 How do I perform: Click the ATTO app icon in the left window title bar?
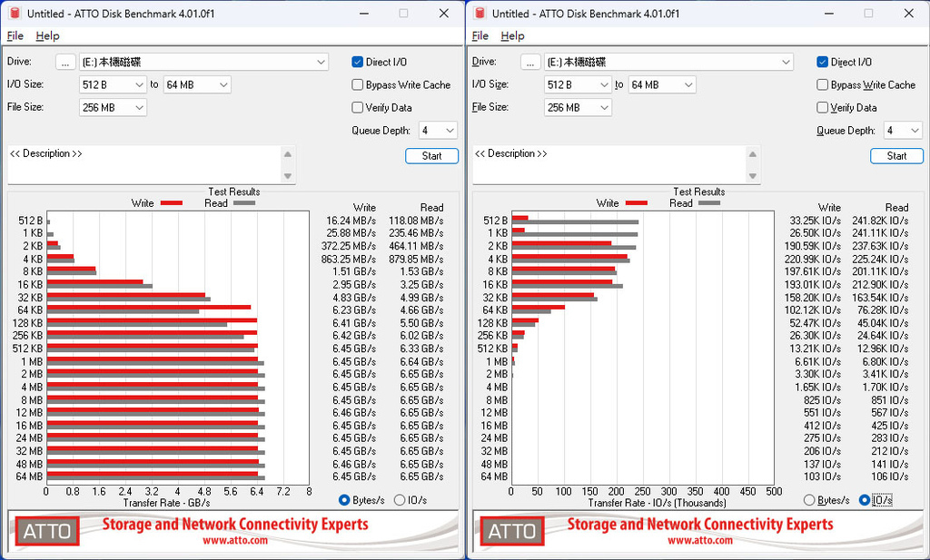15,13
